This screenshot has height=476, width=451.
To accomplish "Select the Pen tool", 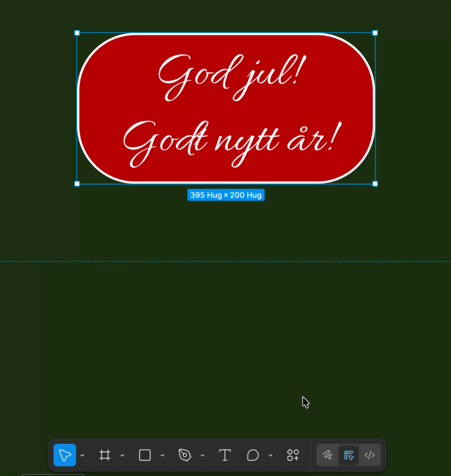I will pos(185,455).
